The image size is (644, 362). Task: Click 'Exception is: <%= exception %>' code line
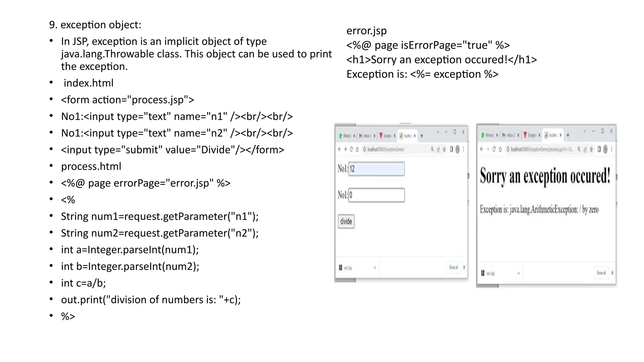tap(423, 74)
